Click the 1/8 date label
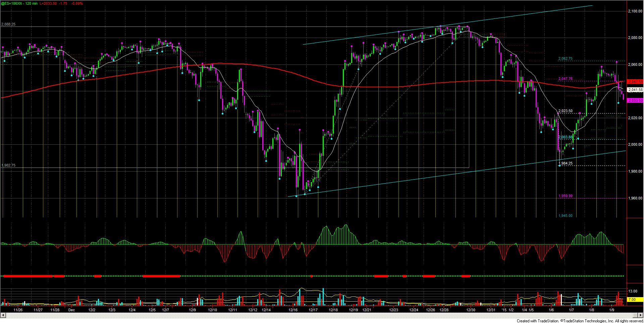644x323 pixels. (x=592, y=310)
